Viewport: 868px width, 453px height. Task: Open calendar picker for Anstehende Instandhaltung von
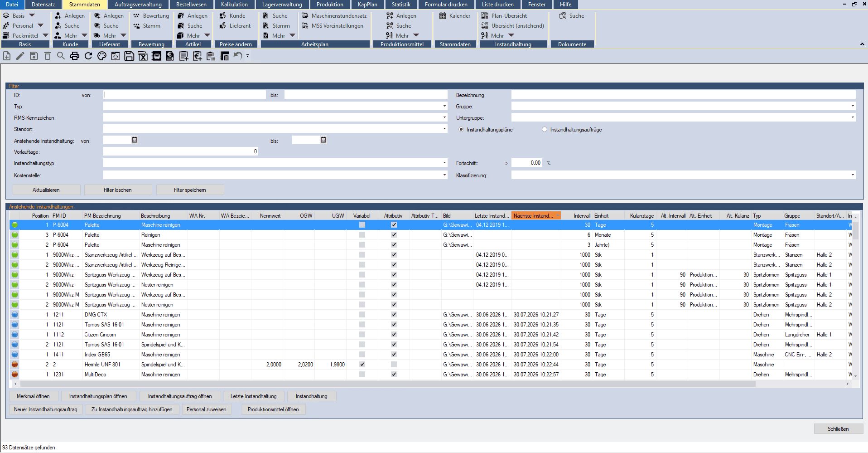[135, 140]
